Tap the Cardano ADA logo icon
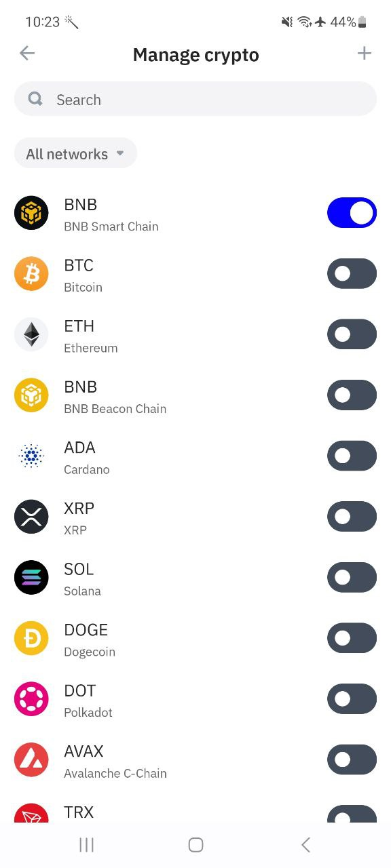 31,456
